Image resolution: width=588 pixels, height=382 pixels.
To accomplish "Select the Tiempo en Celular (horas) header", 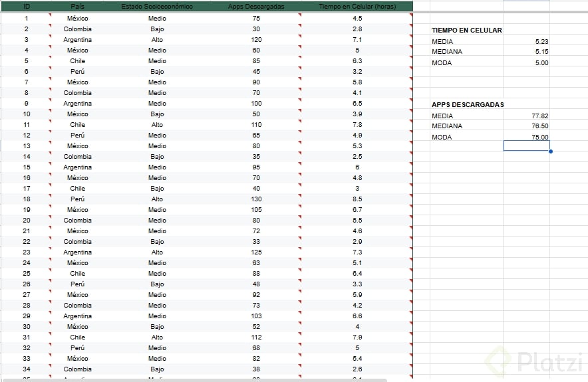I will pos(357,7).
